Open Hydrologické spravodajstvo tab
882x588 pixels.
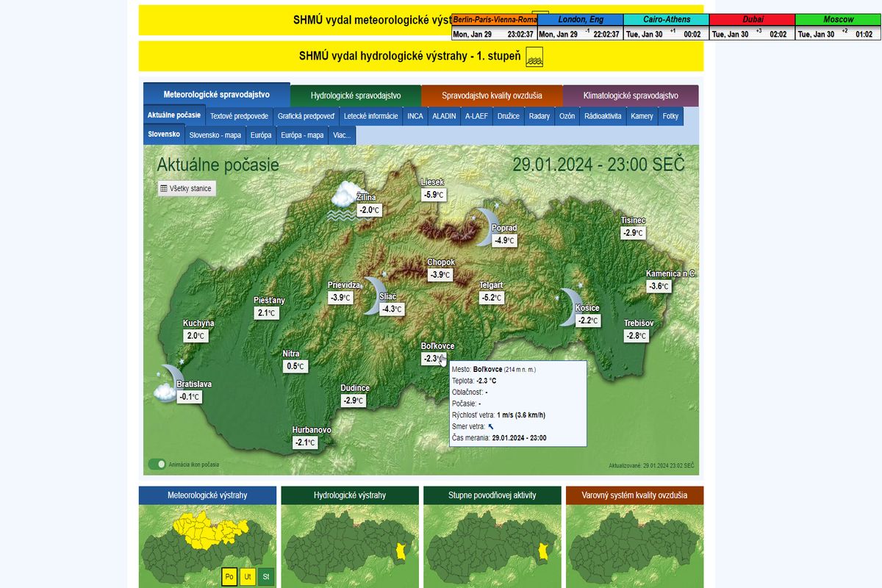click(356, 96)
